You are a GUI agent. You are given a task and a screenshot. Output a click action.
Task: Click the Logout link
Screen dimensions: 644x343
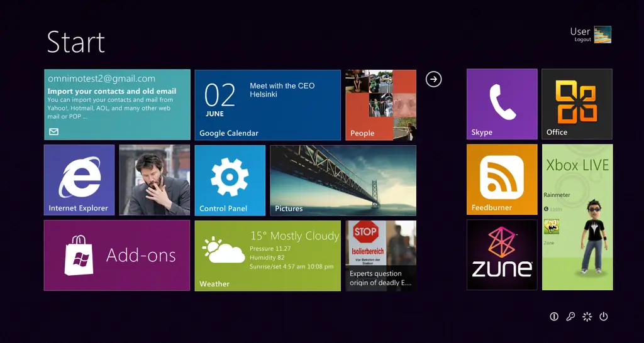pyautogui.click(x=582, y=40)
